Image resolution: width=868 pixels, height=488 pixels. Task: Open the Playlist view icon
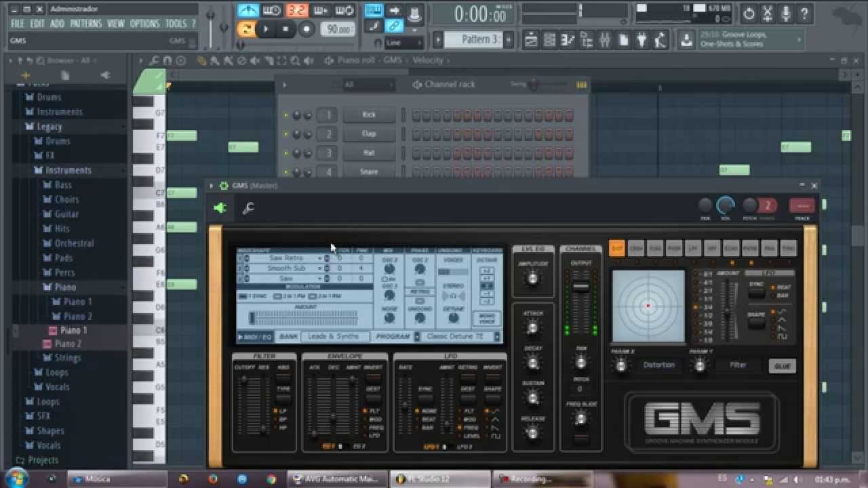click(530, 40)
